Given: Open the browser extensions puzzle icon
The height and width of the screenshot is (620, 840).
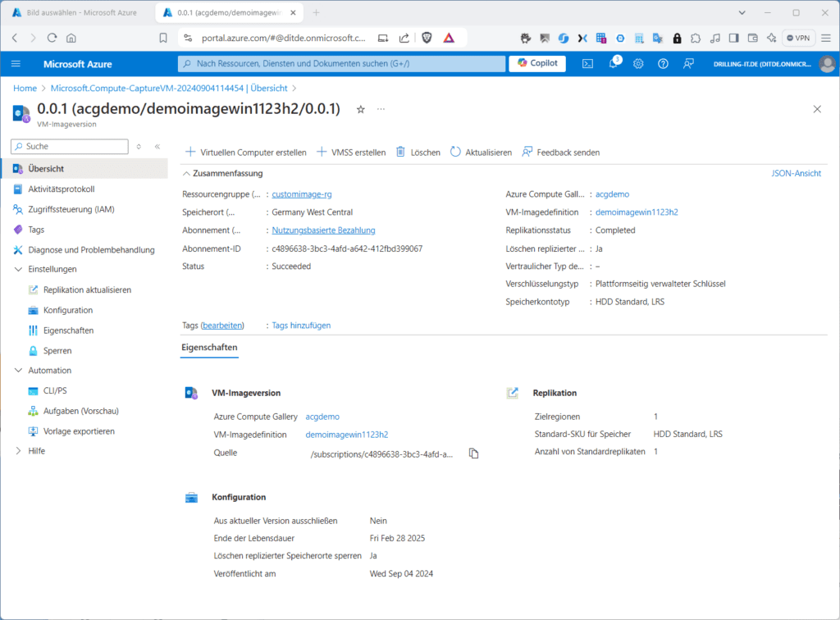Looking at the screenshot, I should [696, 38].
